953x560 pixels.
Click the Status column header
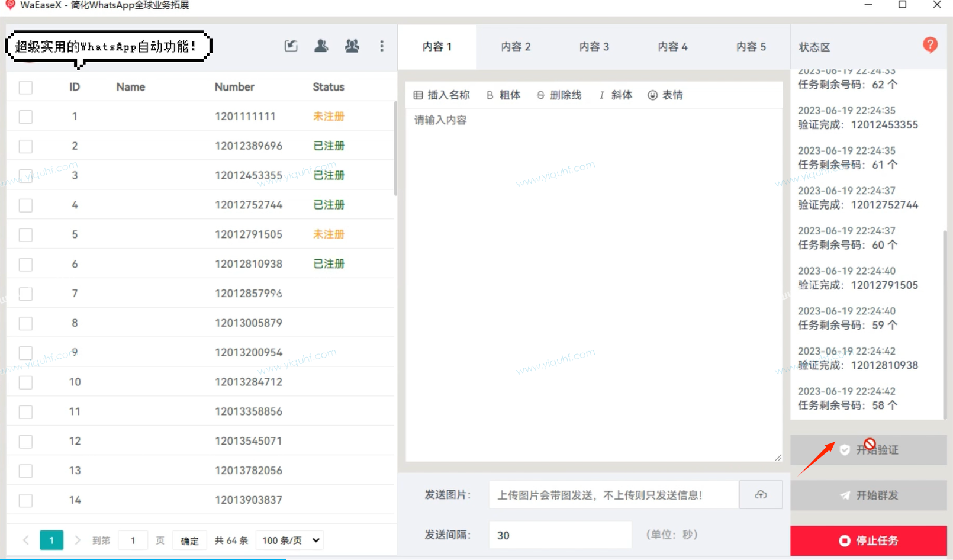[329, 87]
